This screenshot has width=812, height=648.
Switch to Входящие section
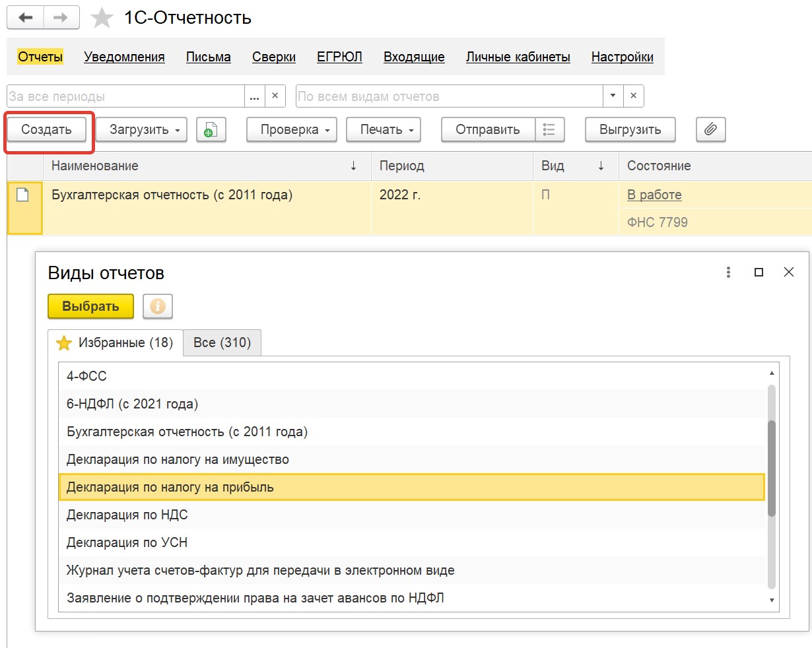[414, 57]
